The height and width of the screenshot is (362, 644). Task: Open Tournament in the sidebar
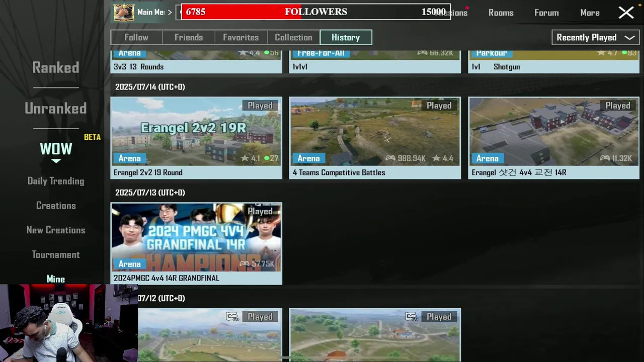(56, 254)
